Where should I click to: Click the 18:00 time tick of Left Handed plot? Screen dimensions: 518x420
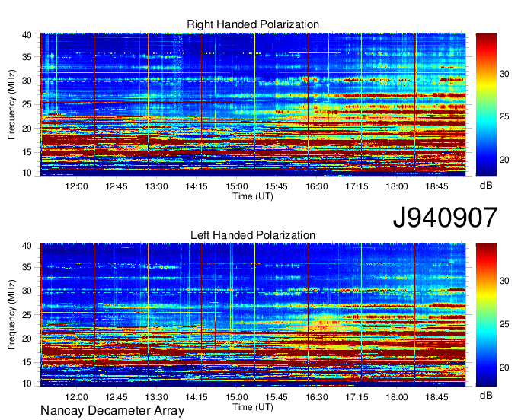pyautogui.click(x=397, y=397)
